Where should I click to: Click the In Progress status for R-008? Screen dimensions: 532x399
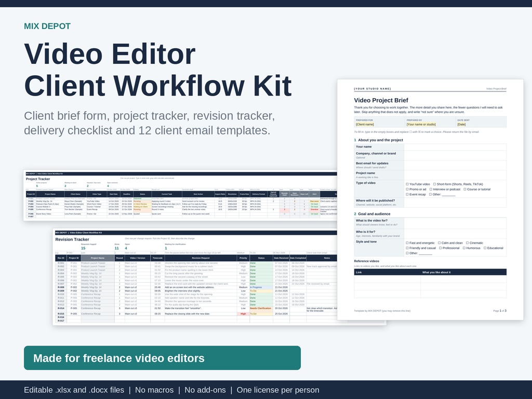coord(261,287)
